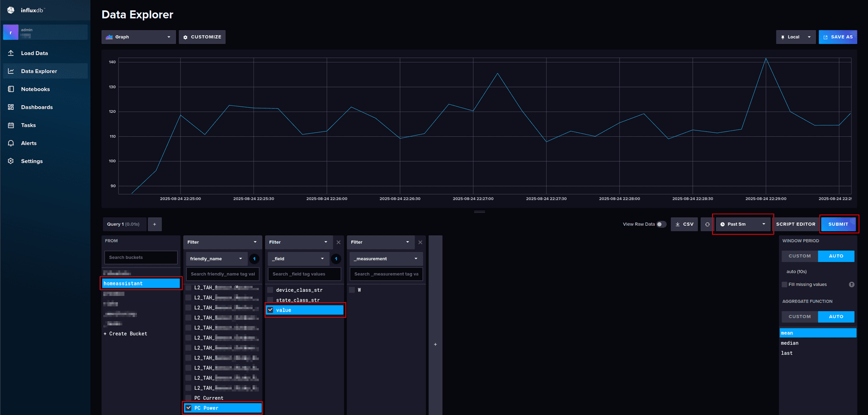Image resolution: width=868 pixels, height=415 pixels.
Task: Enable the Fill missing values checkbox
Action: [x=784, y=284]
